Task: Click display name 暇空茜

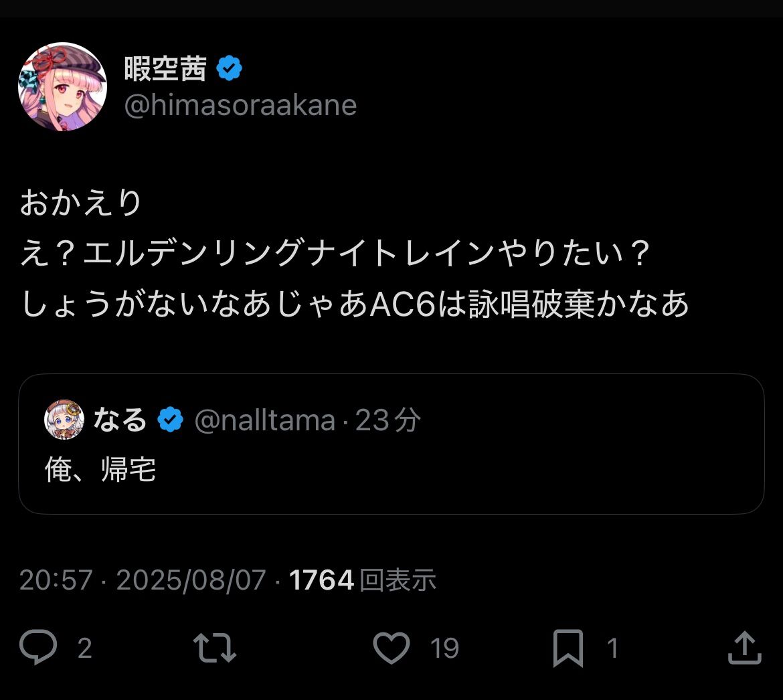Action: [165, 68]
